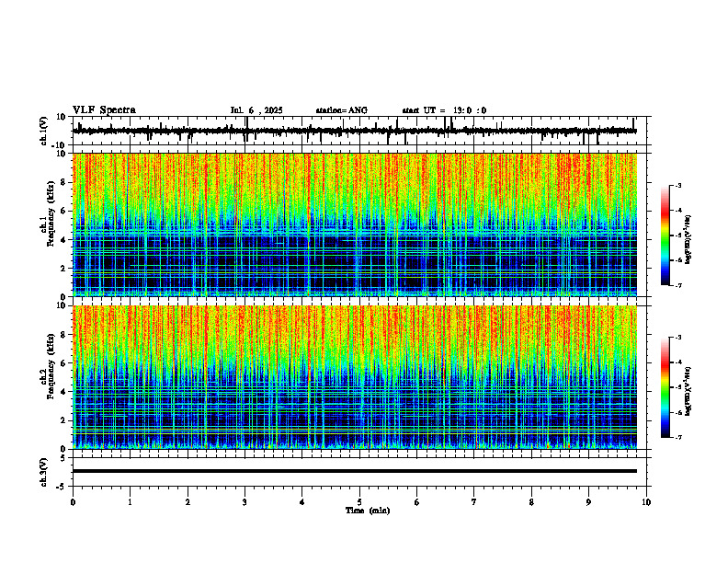The width and height of the screenshot is (728, 563).
Task: Click time-axis tick label "2"
Action: click(x=188, y=502)
